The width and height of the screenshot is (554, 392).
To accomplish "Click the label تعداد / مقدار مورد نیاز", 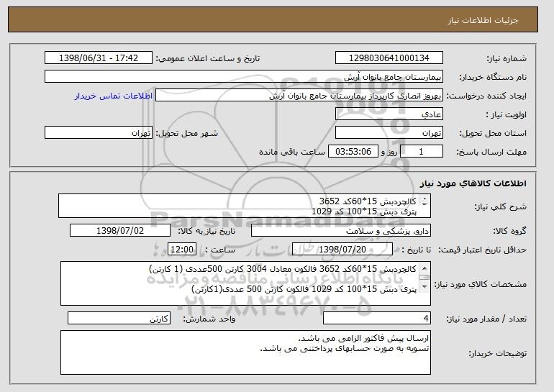I will (486, 319).
